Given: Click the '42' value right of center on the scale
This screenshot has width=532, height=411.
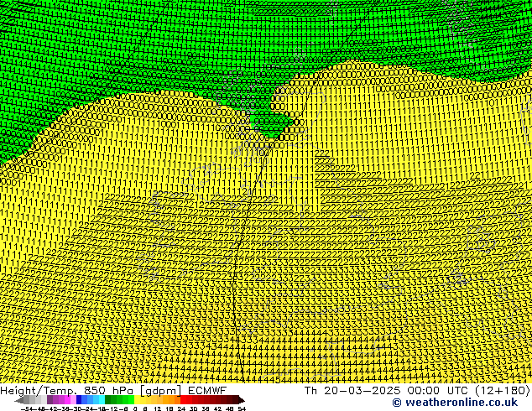Looking at the screenshot, I should coord(217,409).
